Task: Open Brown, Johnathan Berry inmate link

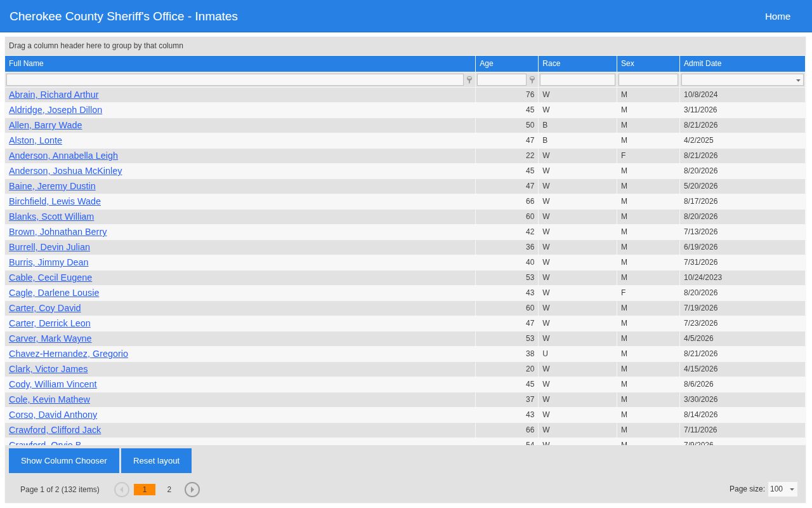Action: point(58,232)
